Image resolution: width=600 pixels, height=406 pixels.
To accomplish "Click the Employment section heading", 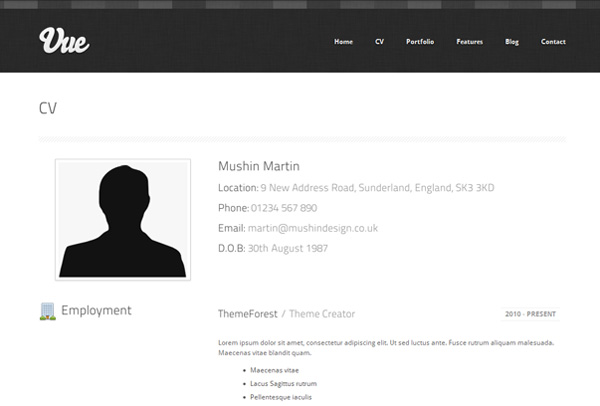I will 96,310.
